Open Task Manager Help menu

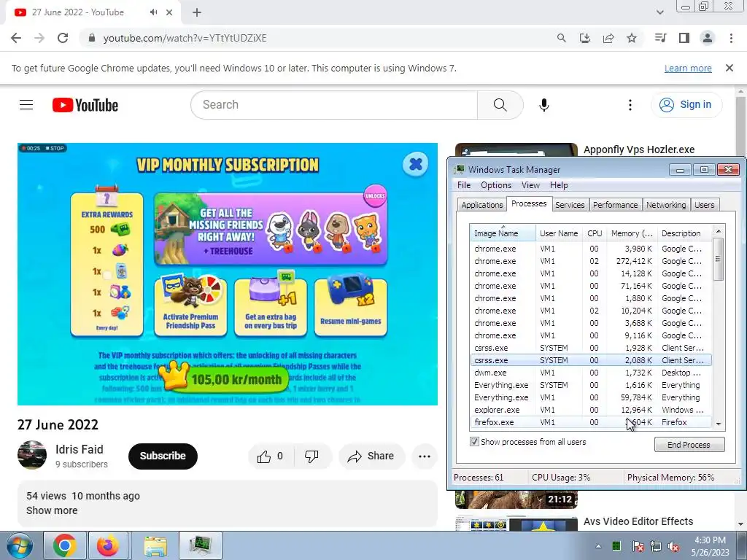tap(559, 185)
